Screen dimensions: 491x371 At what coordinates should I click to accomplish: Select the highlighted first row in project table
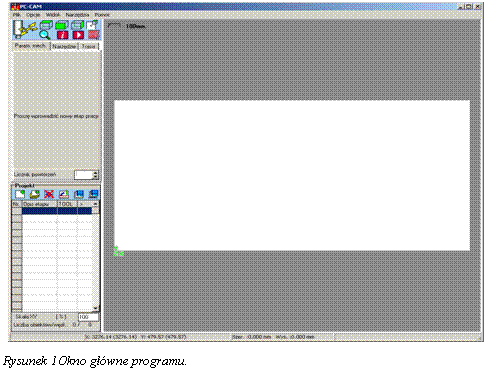57,211
